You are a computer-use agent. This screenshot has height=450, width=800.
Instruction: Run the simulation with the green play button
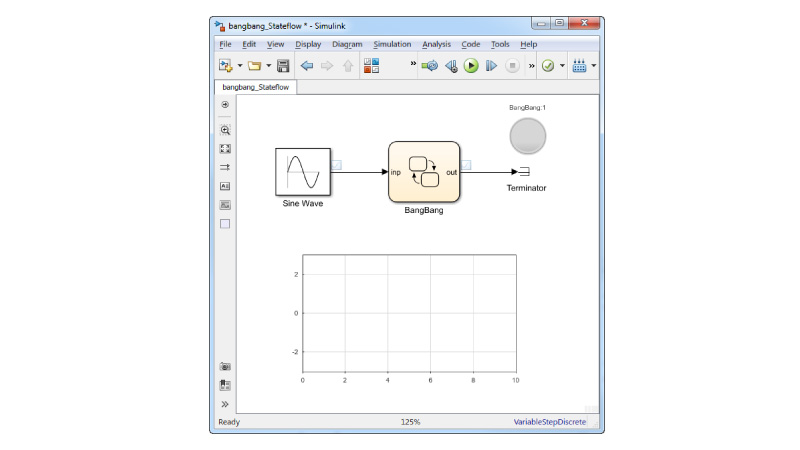pyautogui.click(x=471, y=66)
